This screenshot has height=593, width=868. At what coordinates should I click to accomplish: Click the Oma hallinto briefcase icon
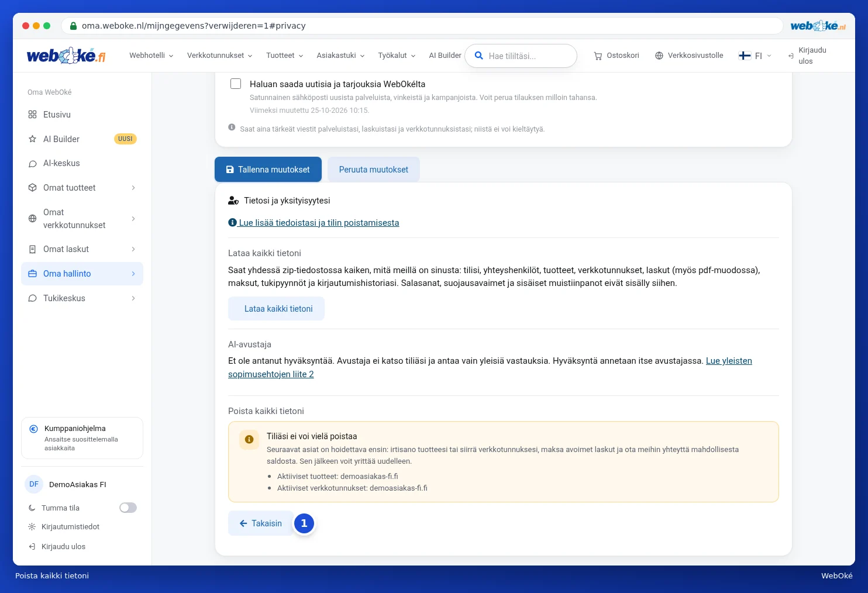33,274
